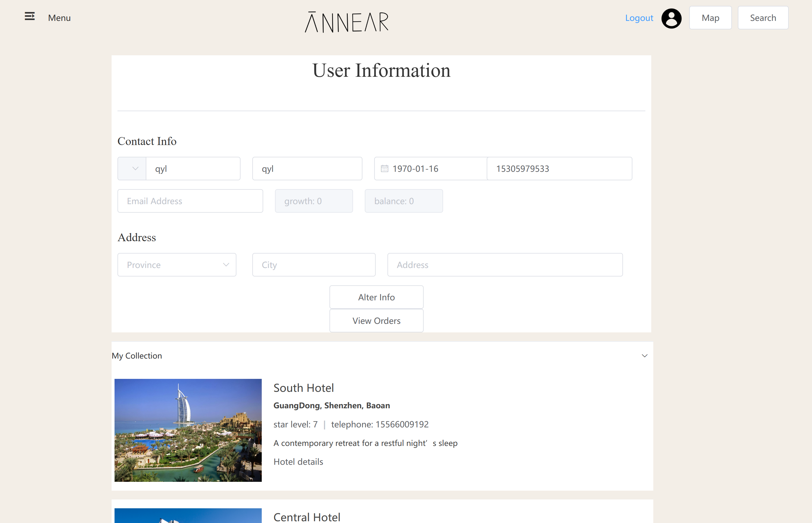Edit the phone number 15305979533 field

tap(559, 169)
